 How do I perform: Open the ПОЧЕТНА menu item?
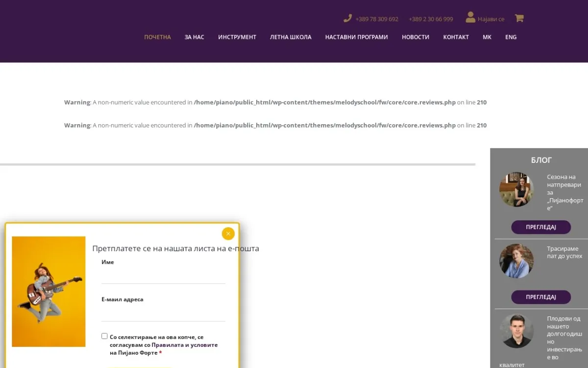point(157,37)
